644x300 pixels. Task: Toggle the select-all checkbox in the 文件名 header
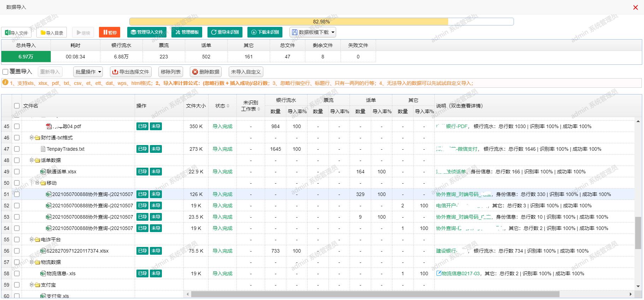click(17, 106)
